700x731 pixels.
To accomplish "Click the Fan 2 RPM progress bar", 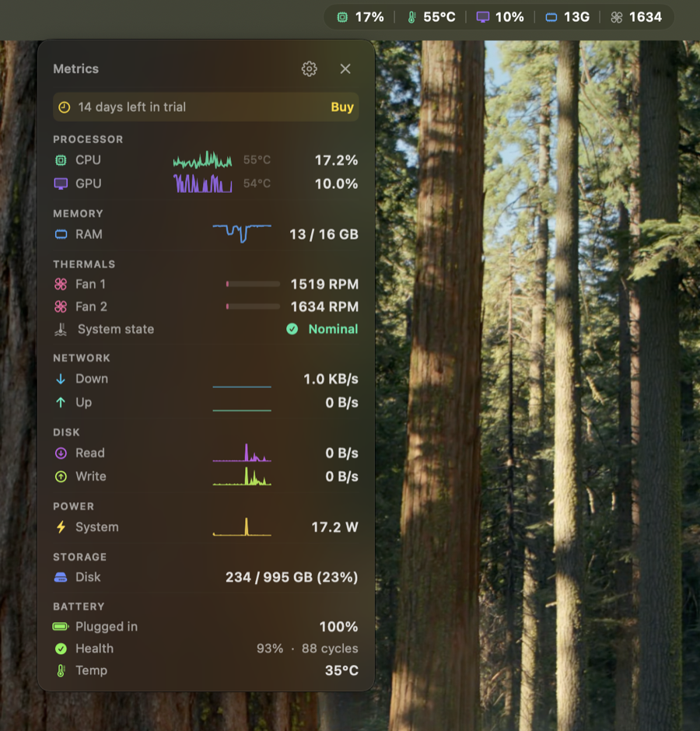I will 252,306.
